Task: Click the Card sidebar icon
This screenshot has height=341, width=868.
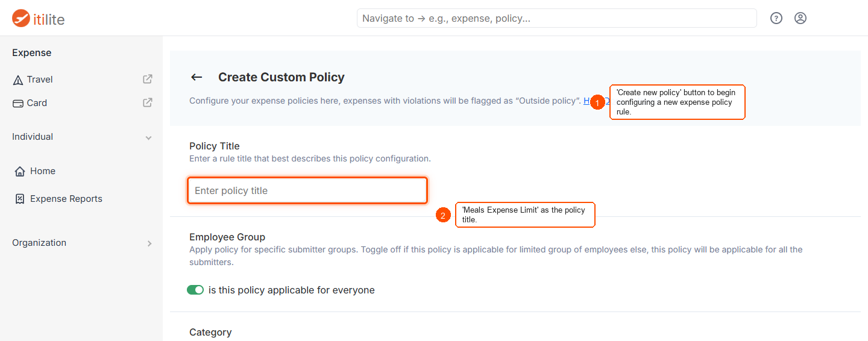Action: 17,103
